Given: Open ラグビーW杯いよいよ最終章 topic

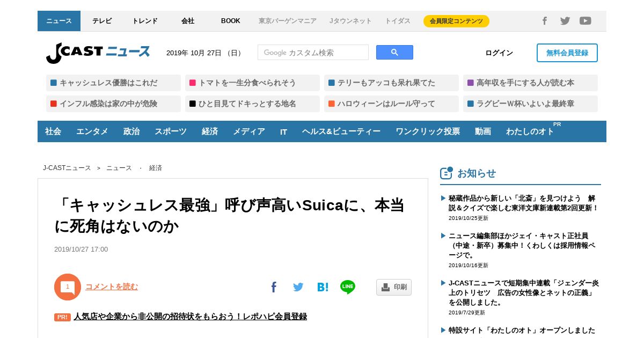Looking at the screenshot, I should pyautogui.click(x=530, y=104).
